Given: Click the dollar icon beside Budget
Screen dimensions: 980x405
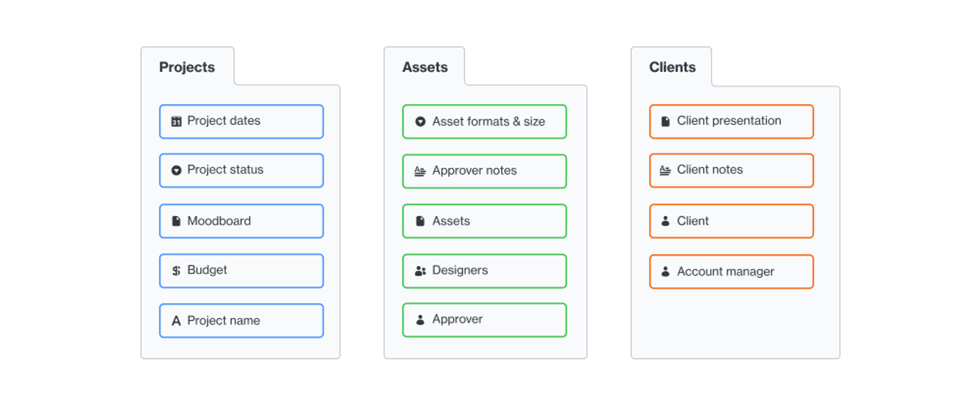Looking at the screenshot, I should (176, 270).
